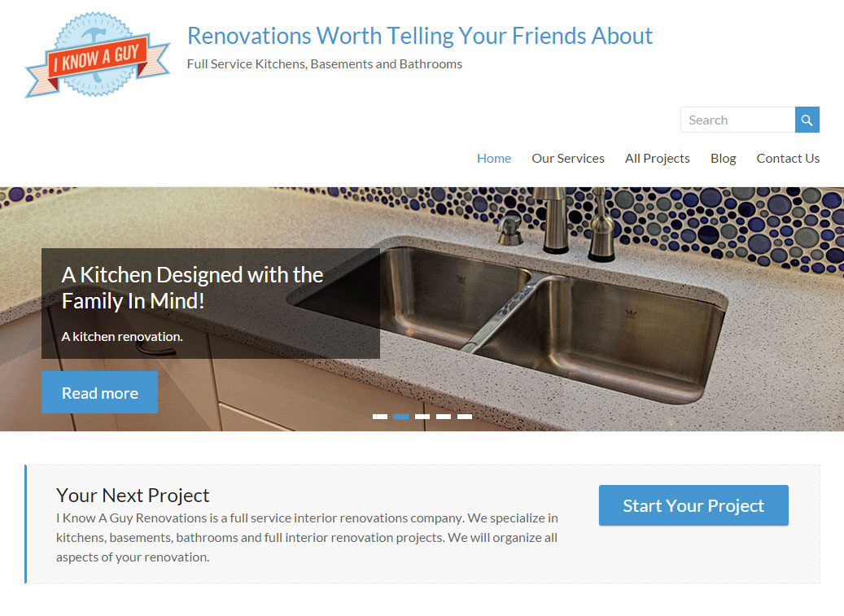Viewport: 844px width, 616px height.
Task: Click the Start Your Project button
Action: coord(693,505)
